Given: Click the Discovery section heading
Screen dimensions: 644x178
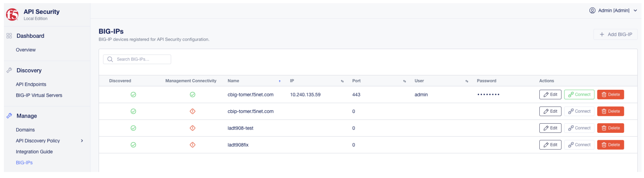Looking at the screenshot, I should [29, 70].
